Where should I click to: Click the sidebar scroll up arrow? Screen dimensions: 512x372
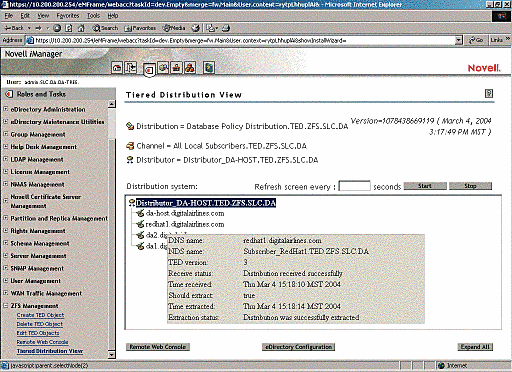click(x=112, y=104)
